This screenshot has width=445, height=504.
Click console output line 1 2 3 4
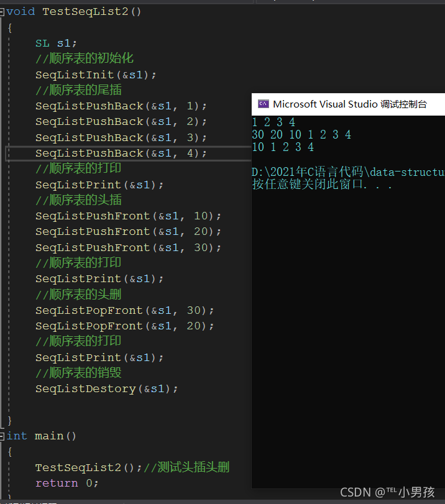click(x=273, y=122)
